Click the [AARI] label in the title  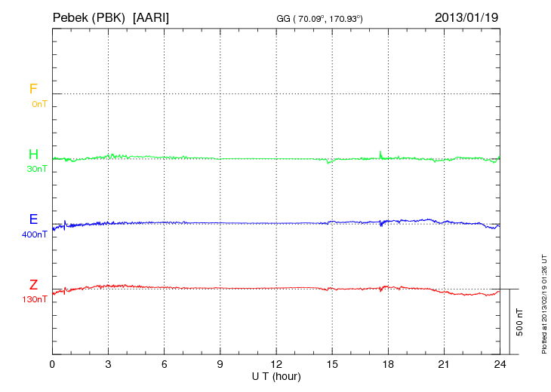pyautogui.click(x=151, y=17)
